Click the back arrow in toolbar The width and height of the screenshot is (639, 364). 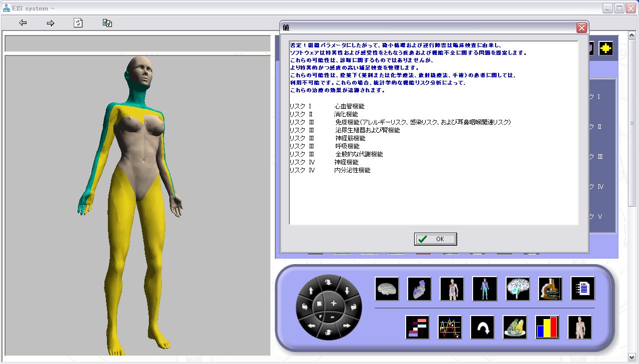click(x=22, y=23)
